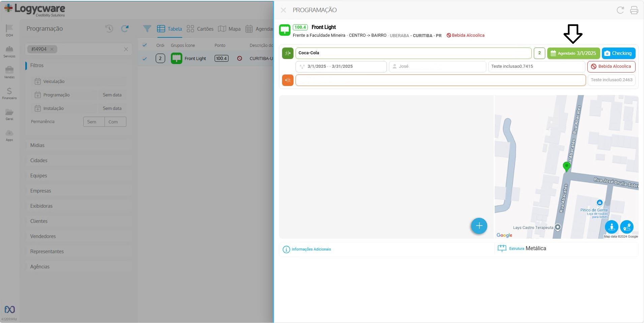Expand the Agências filter section
Viewport: 644px width, 323px height.
(x=78, y=267)
